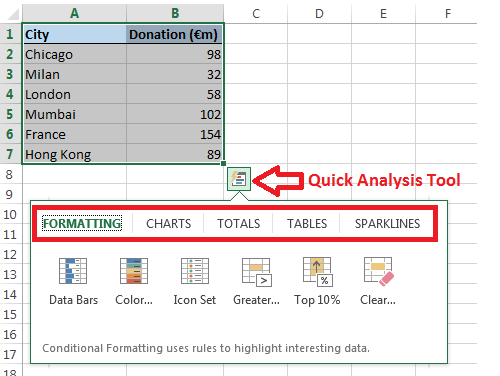Select row 5 header
This screenshot has height=376, width=500.
pos(10,114)
